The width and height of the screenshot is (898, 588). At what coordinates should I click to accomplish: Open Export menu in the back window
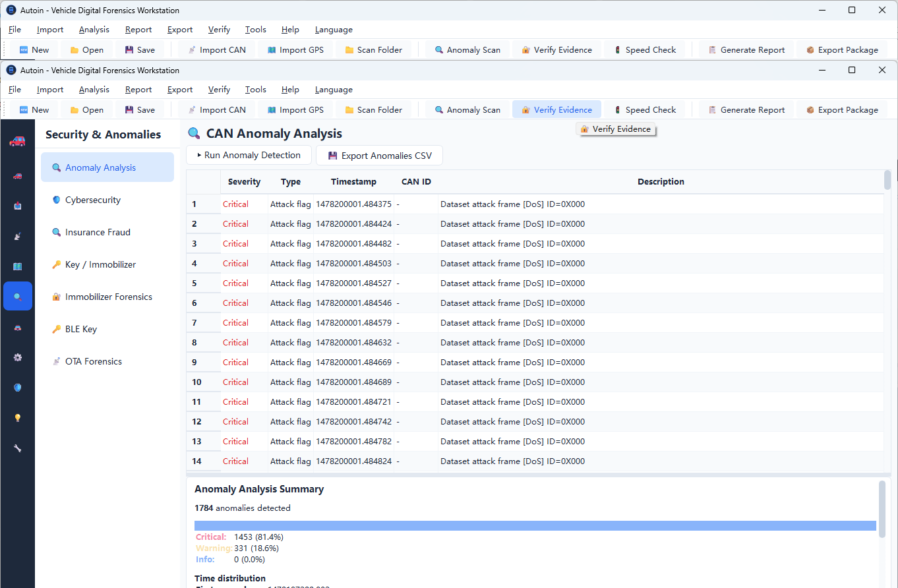(180, 30)
